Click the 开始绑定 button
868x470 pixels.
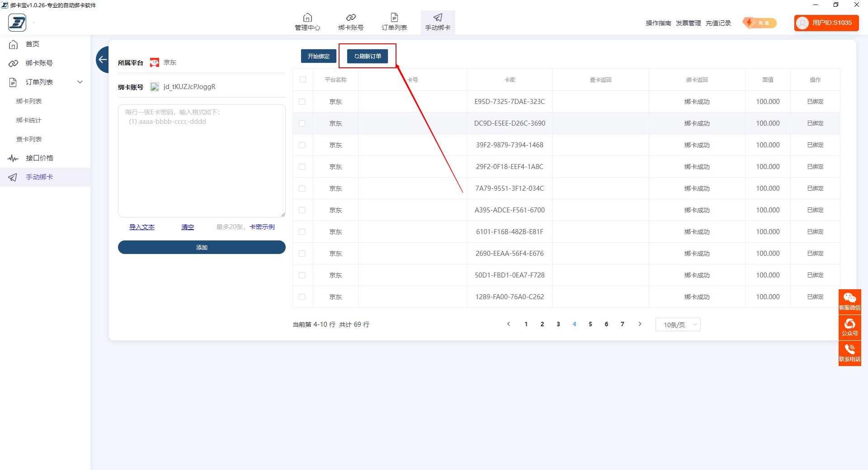pos(319,56)
